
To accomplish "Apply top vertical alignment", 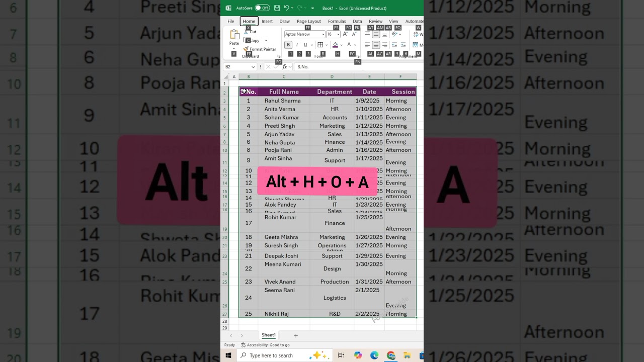I will click(x=367, y=34).
